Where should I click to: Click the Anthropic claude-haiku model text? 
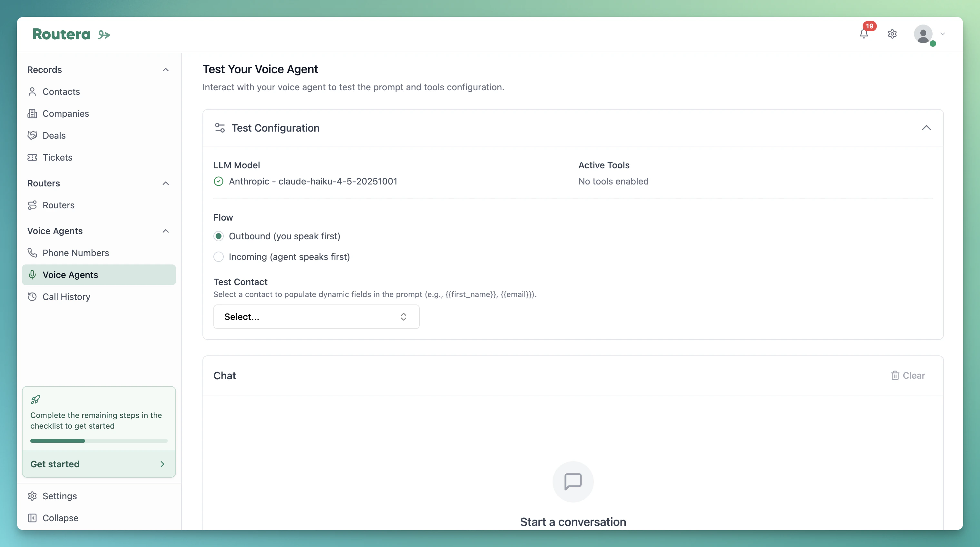313,181
